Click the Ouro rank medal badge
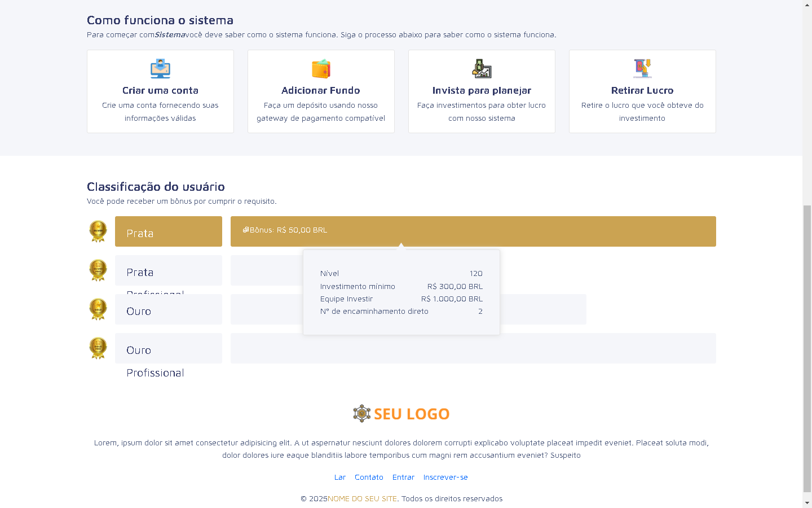 pyautogui.click(x=98, y=309)
